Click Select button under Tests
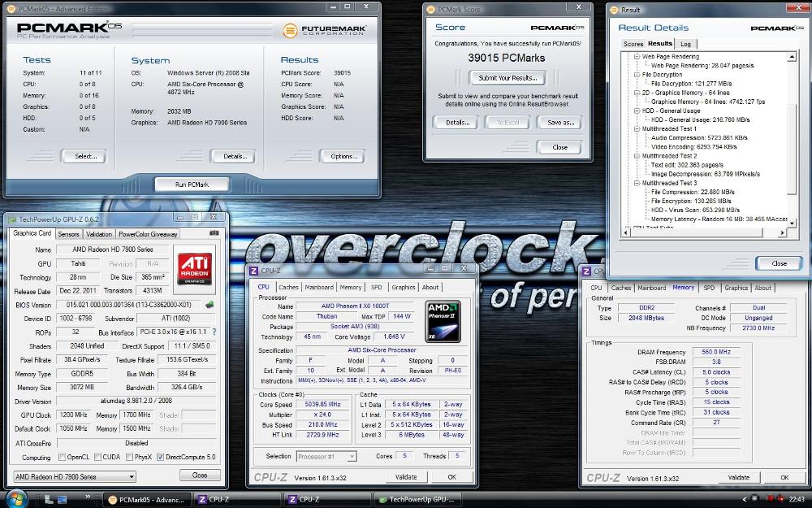Image resolution: width=812 pixels, height=508 pixels. pos(84,156)
